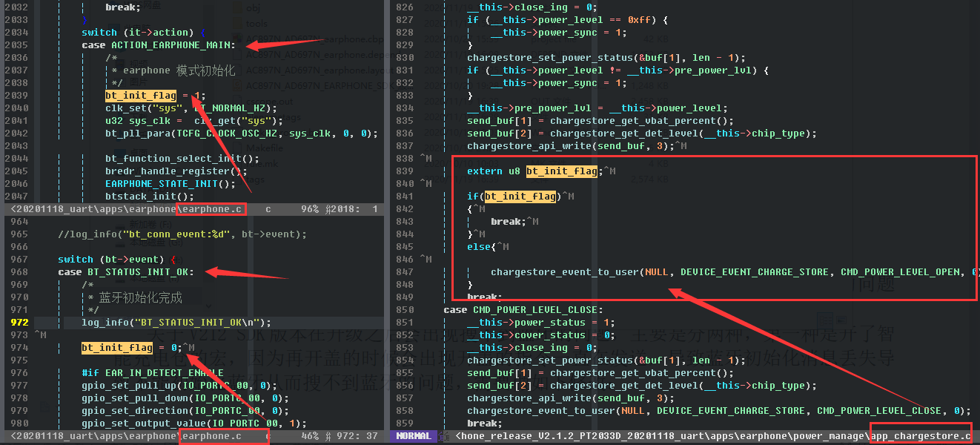Click the "#if EAR_IN_DETECT_ENABLE" directive
This screenshot has width=980, height=445.
[x=153, y=373]
